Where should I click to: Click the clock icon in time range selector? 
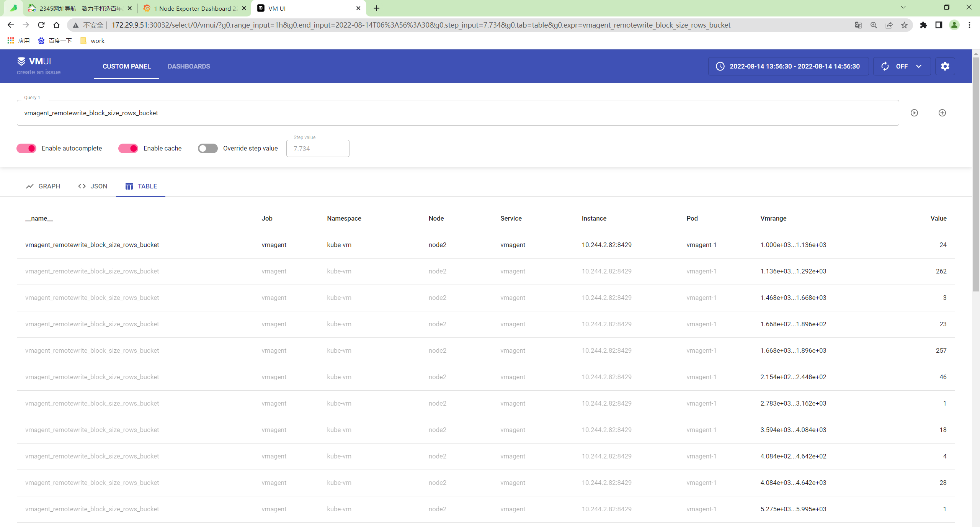720,66
